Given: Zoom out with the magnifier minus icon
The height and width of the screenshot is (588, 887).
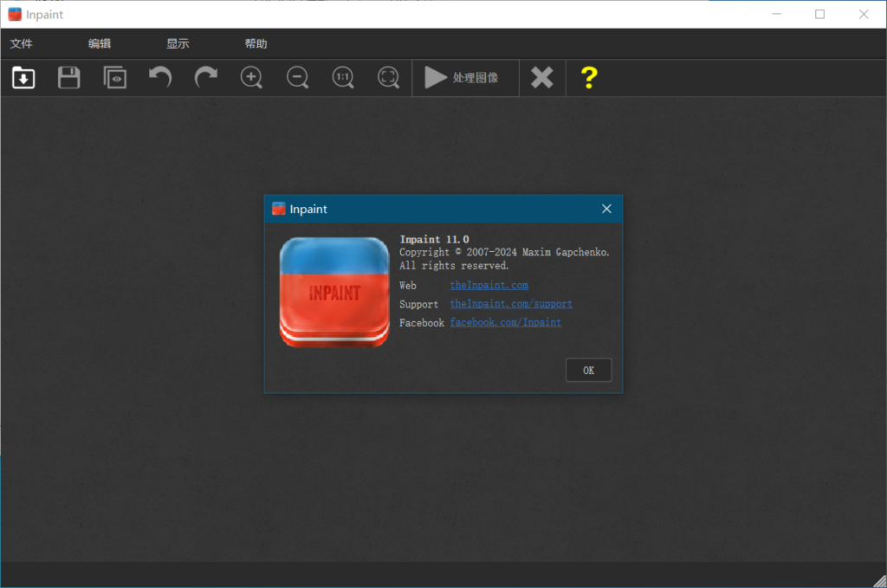Looking at the screenshot, I should tap(298, 77).
